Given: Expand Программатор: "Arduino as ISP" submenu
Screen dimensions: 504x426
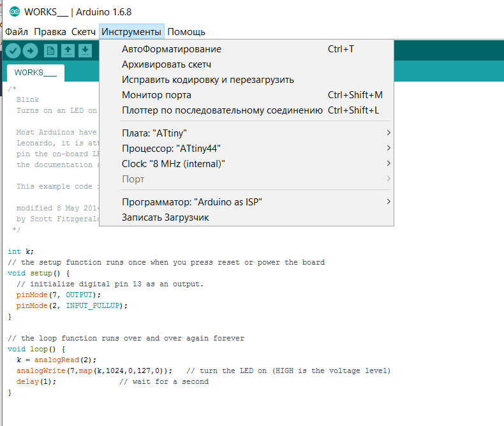Looking at the screenshot, I should pyautogui.click(x=246, y=202).
